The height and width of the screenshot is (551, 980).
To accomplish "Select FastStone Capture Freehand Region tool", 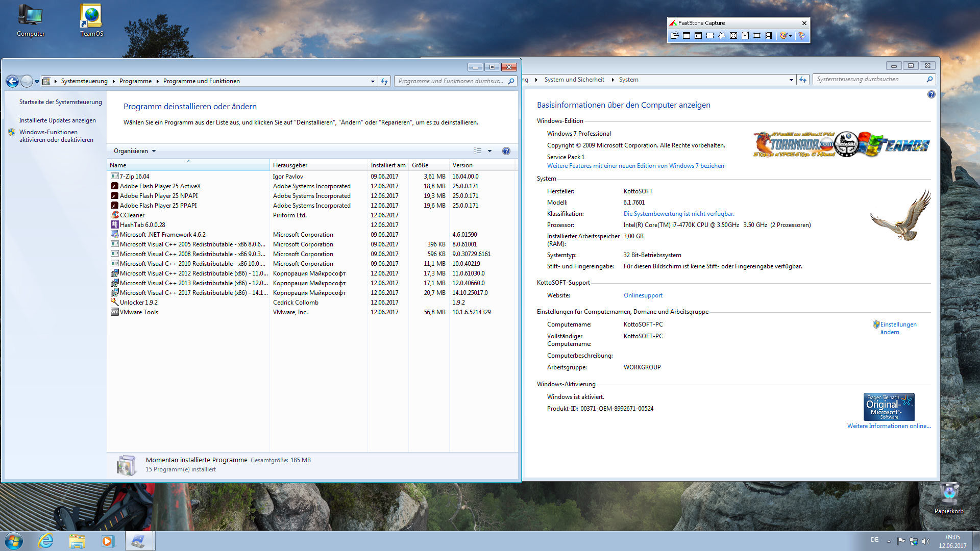I will (x=722, y=36).
